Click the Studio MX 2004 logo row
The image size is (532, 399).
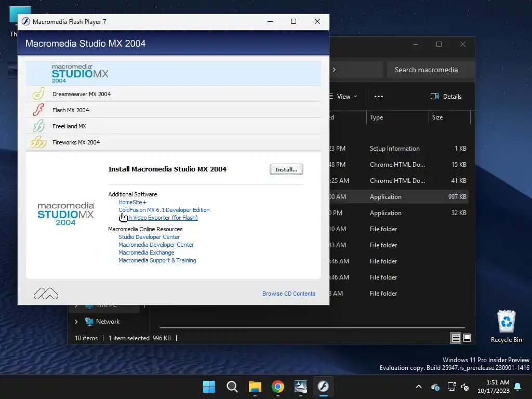click(174, 73)
